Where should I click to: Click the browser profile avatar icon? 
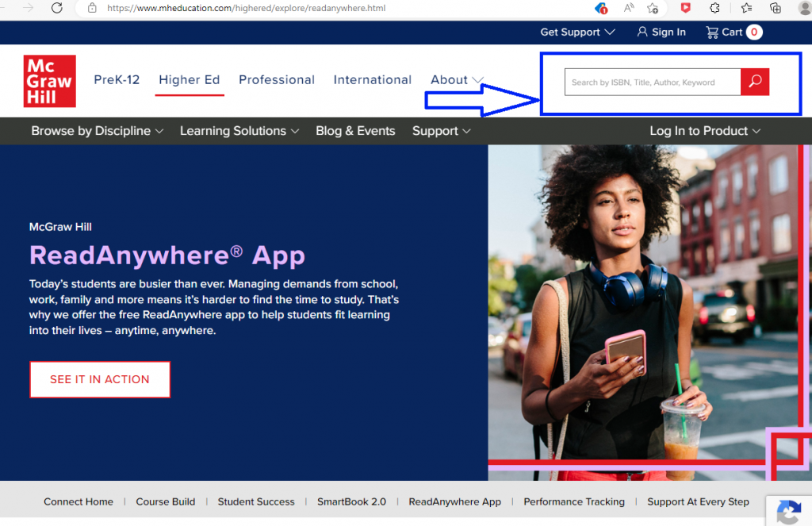click(804, 8)
